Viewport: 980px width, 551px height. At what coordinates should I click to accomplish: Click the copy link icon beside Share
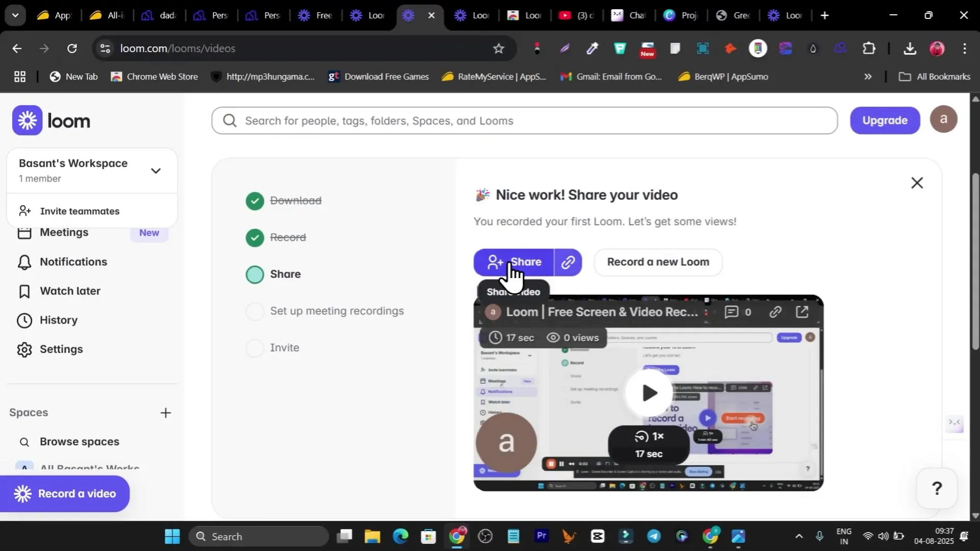pos(568,262)
